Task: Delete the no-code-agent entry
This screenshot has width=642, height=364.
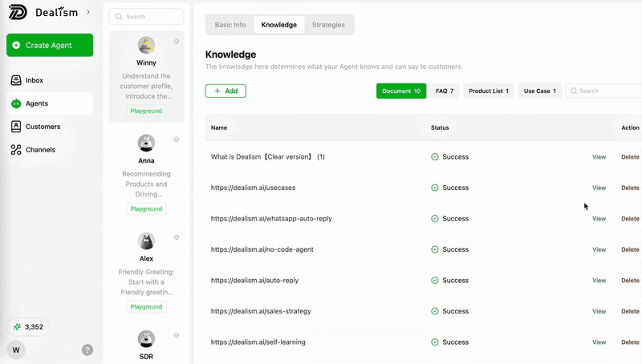Action: click(630, 249)
